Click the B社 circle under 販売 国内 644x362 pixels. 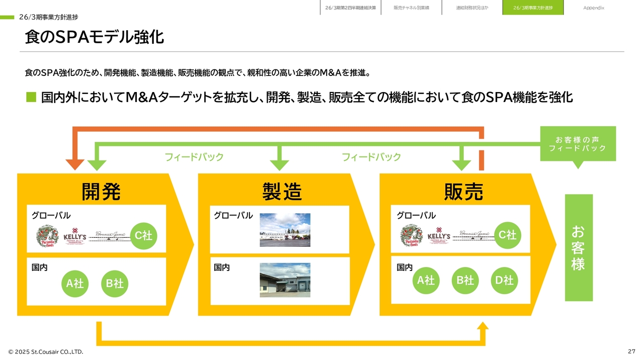[x=465, y=280]
